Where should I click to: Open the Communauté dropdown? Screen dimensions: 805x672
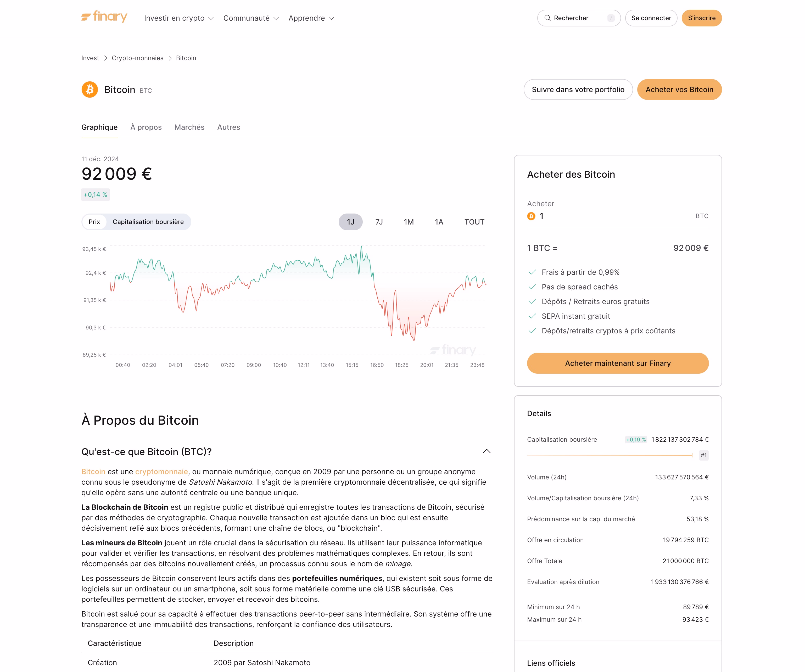tap(251, 18)
